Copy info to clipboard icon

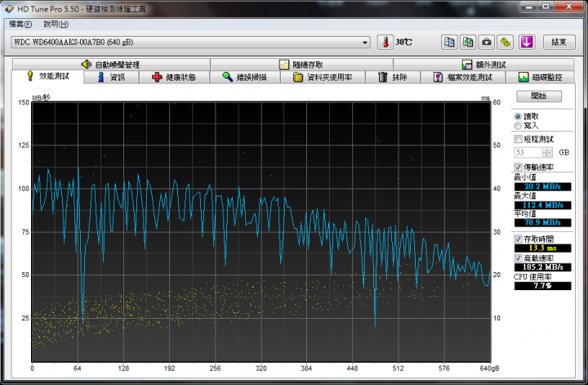pyautogui.click(x=449, y=42)
